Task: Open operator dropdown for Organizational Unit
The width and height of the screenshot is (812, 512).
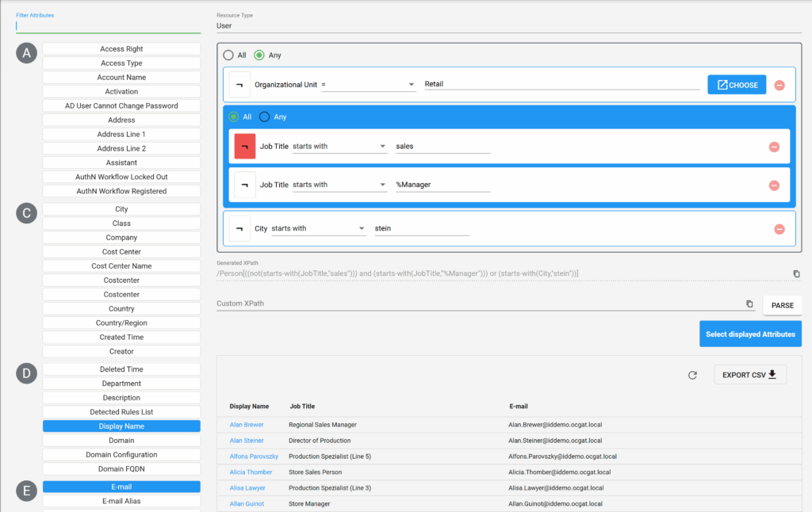Action: coord(368,84)
